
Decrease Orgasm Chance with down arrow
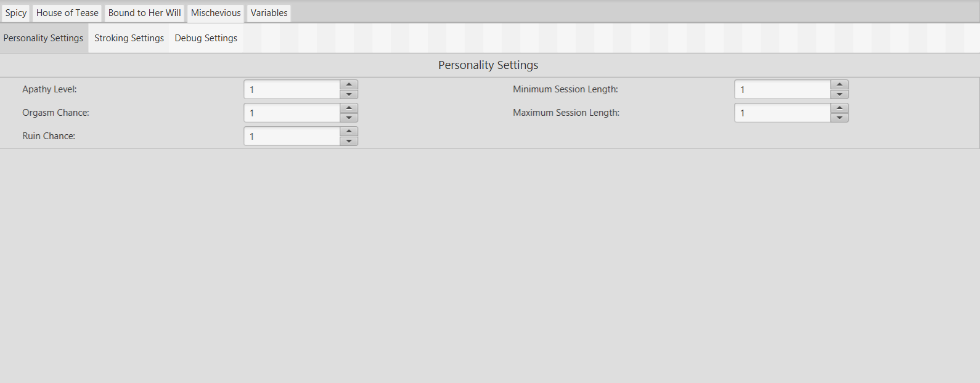tap(349, 118)
